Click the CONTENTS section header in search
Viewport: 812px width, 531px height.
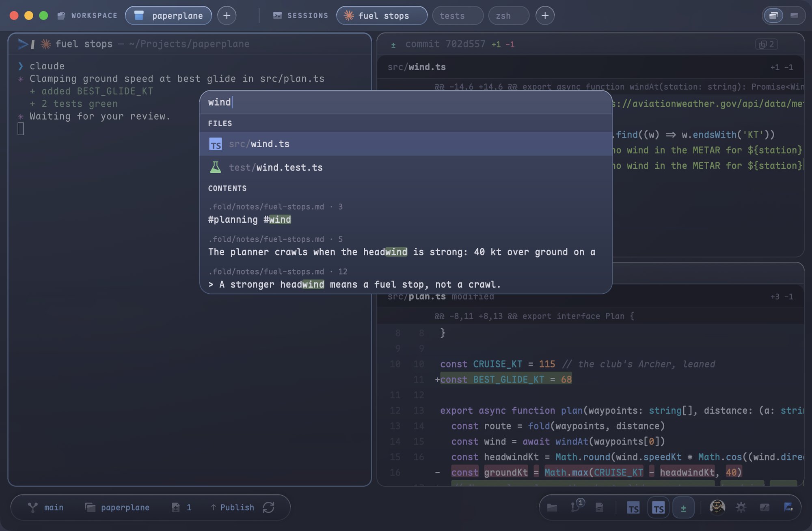227,188
